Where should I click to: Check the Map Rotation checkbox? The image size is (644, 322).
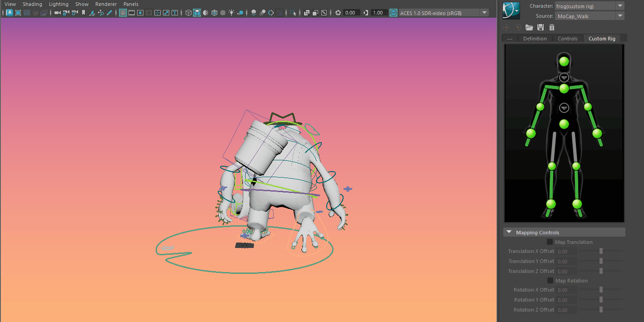coord(550,281)
